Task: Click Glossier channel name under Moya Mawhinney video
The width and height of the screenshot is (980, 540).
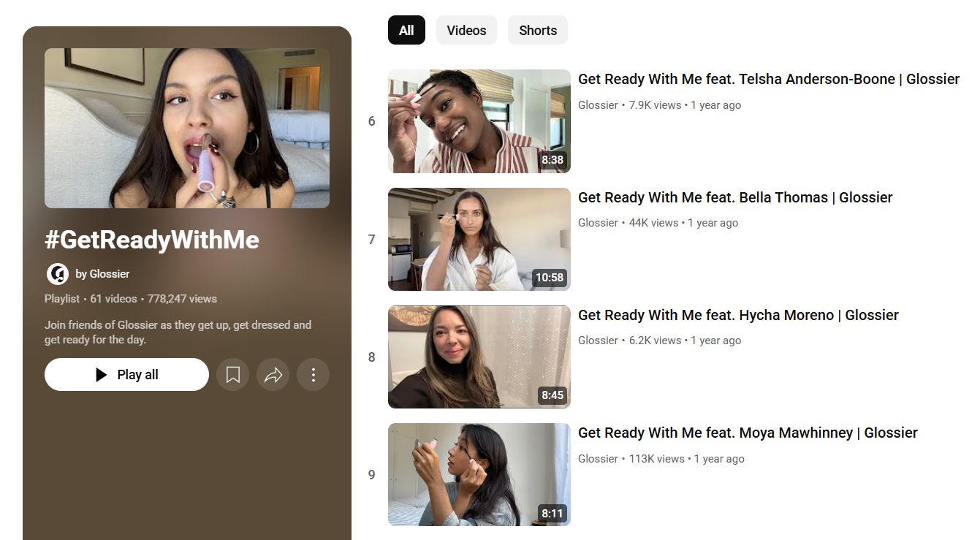Action: click(598, 459)
